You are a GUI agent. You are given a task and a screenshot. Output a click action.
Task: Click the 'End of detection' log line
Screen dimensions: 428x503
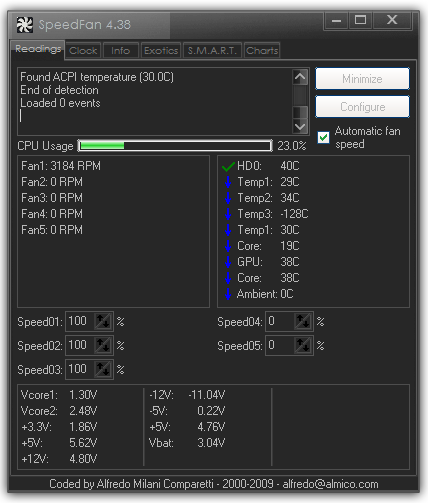(x=59, y=90)
